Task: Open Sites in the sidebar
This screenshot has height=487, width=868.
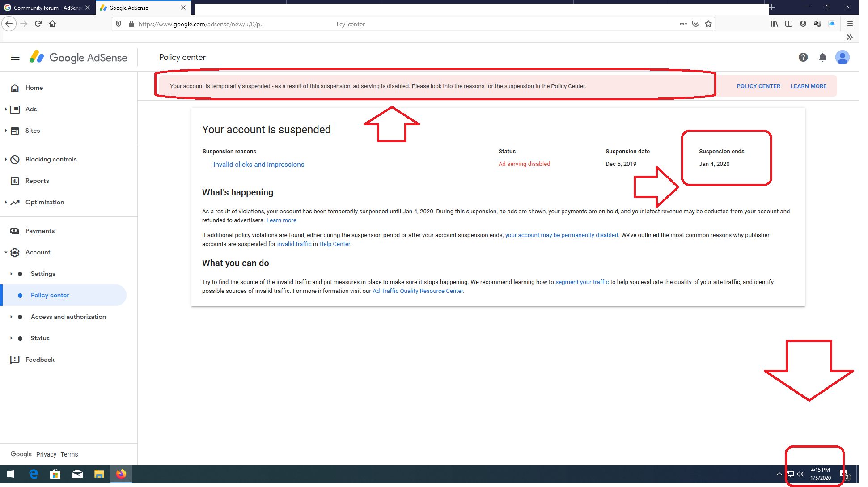Action: (x=33, y=131)
